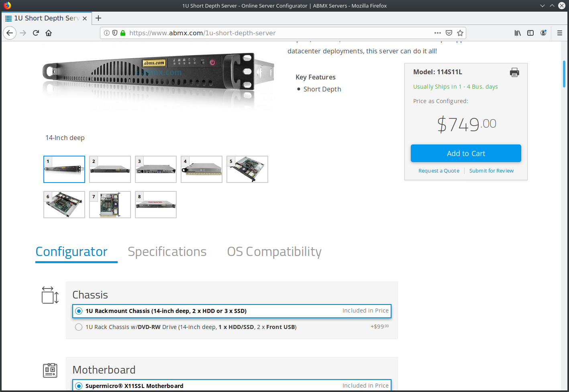The image size is (569, 392).
Task: Open the Firefox account icon
Action: point(543,33)
